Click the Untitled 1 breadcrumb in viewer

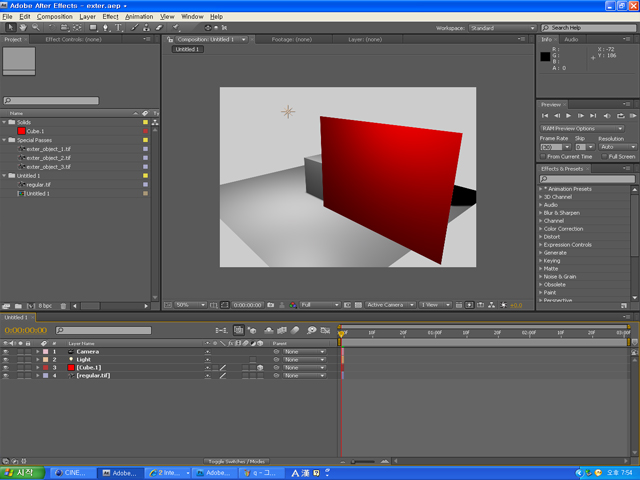(x=187, y=49)
